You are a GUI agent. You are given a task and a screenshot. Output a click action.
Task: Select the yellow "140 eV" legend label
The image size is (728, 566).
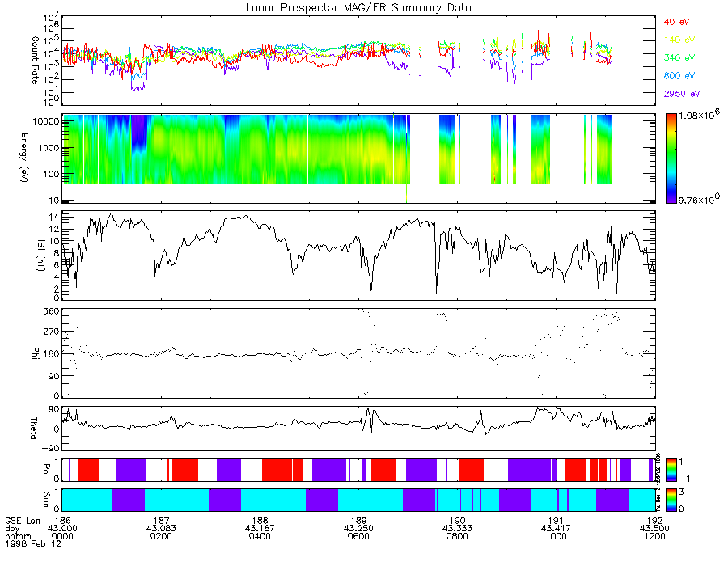point(679,40)
